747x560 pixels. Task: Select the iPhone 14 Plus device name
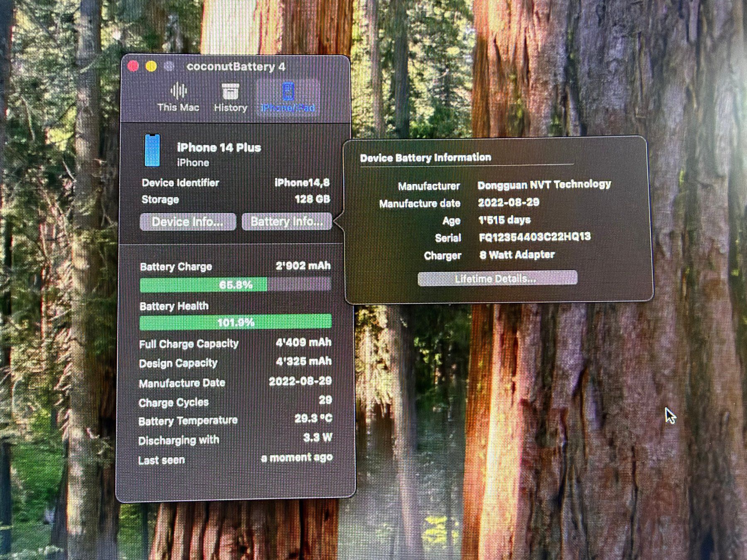pos(219,147)
